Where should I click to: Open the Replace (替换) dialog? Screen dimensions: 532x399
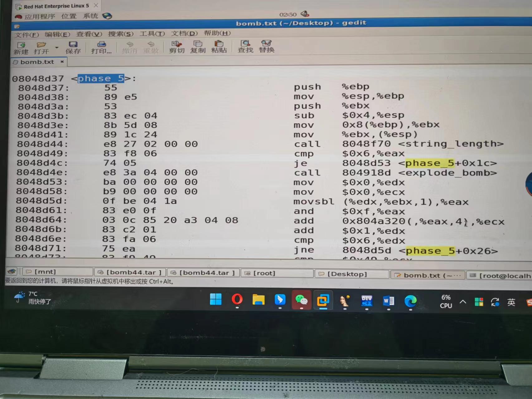point(266,47)
